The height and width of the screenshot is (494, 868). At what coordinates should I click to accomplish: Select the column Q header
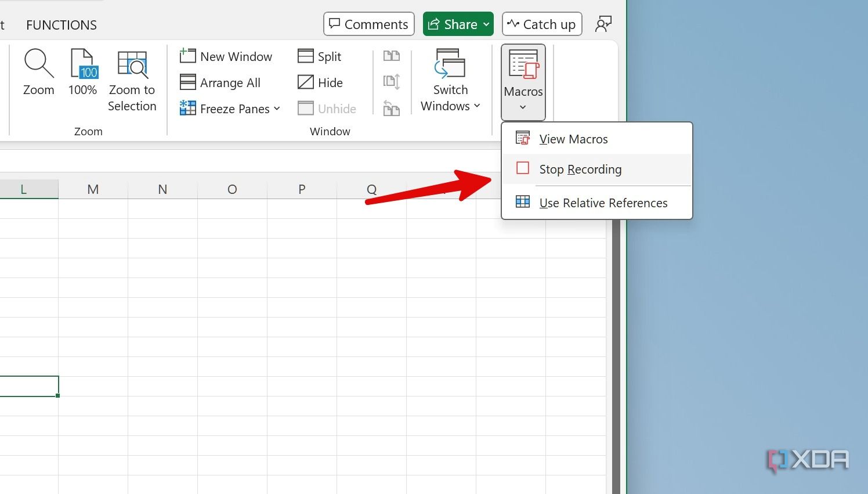click(x=371, y=189)
